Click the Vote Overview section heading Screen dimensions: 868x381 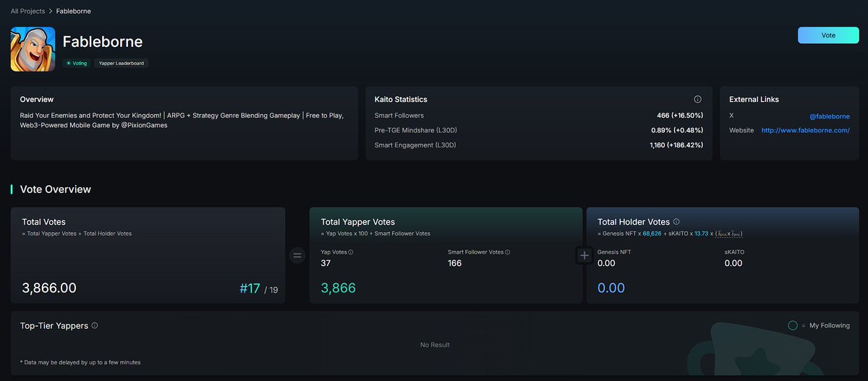pyautogui.click(x=56, y=189)
